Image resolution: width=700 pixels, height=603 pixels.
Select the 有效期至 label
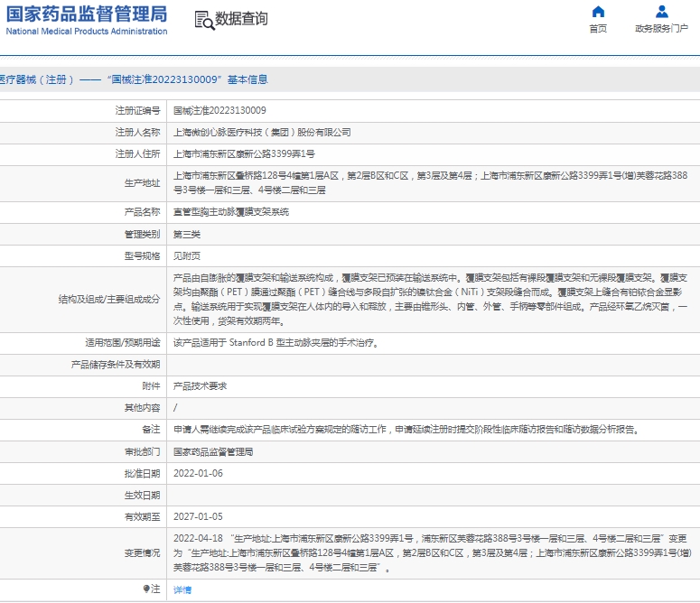(142, 517)
